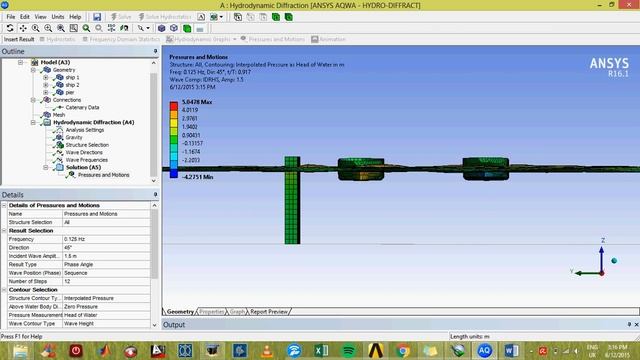Click the Box Zoom magnifier icon
The image size is (640, 360).
pyautogui.click(x=48, y=28)
